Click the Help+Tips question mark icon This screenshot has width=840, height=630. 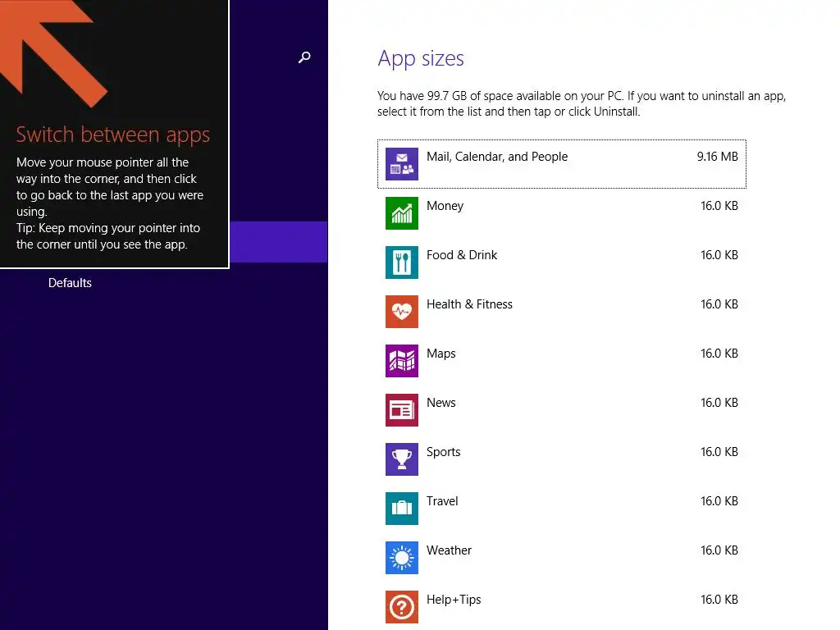(402, 608)
